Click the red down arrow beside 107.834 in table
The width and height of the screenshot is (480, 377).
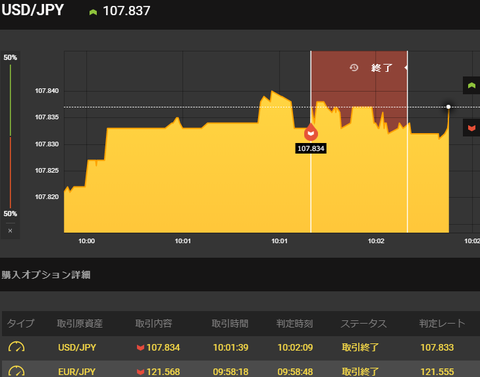click(x=140, y=348)
